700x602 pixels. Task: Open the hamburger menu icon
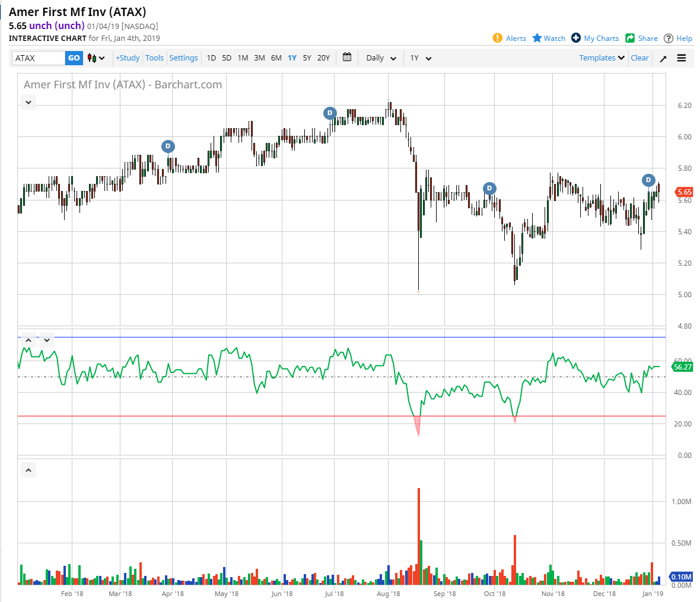point(681,58)
